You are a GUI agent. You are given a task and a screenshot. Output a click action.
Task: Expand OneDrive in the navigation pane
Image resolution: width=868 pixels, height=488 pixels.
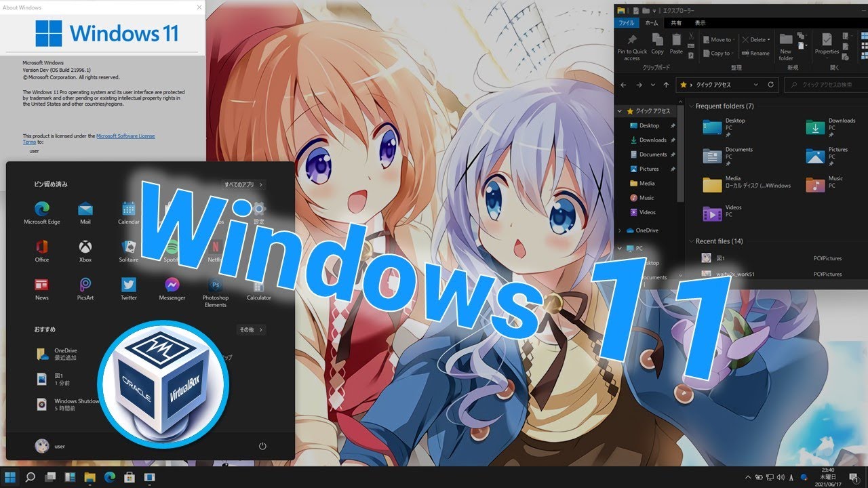(x=620, y=230)
